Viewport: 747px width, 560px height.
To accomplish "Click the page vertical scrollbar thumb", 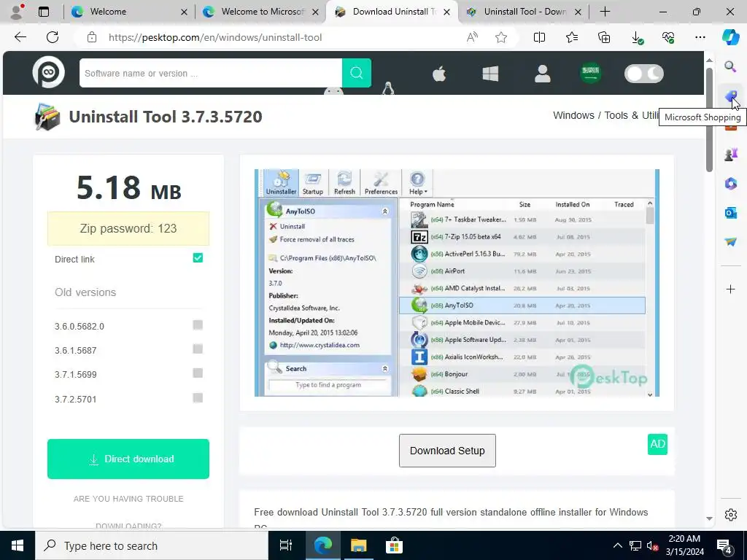I will click(x=709, y=120).
